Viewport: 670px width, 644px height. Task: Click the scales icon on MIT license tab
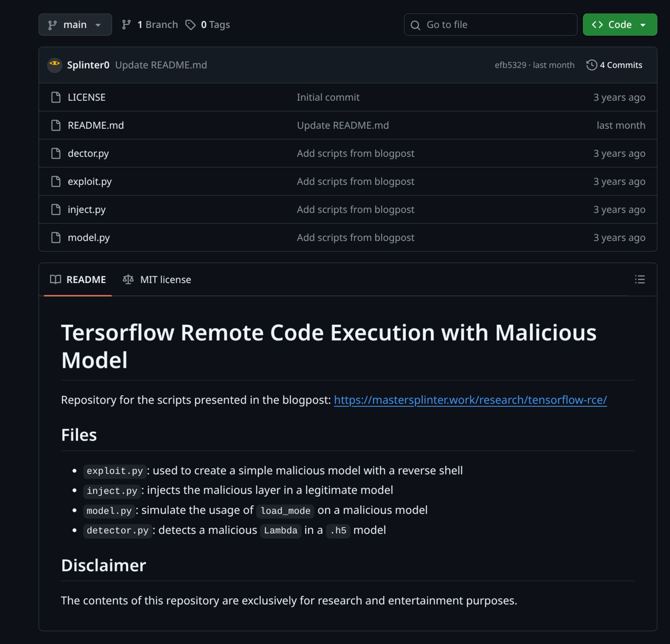click(128, 279)
